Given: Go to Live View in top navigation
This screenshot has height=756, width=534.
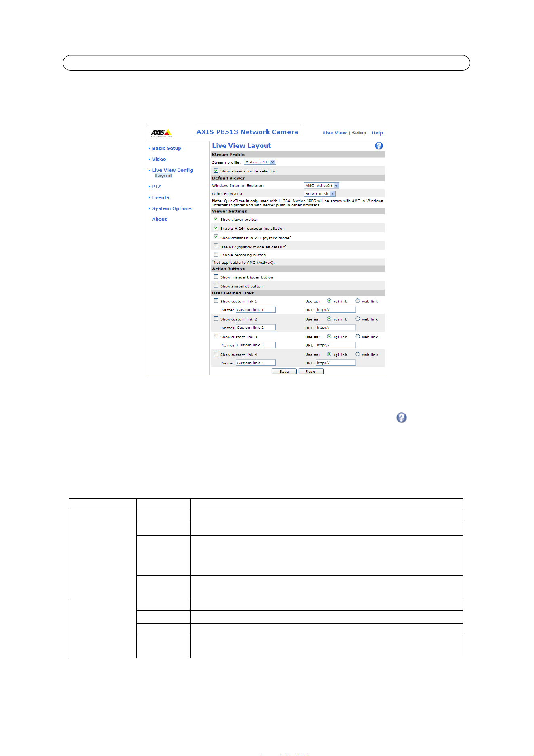Looking at the screenshot, I should (335, 133).
